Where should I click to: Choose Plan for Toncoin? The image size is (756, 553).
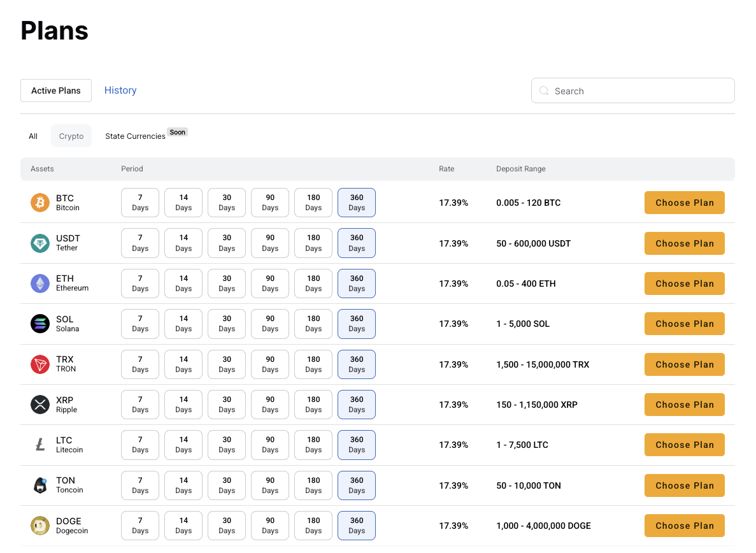click(x=685, y=485)
